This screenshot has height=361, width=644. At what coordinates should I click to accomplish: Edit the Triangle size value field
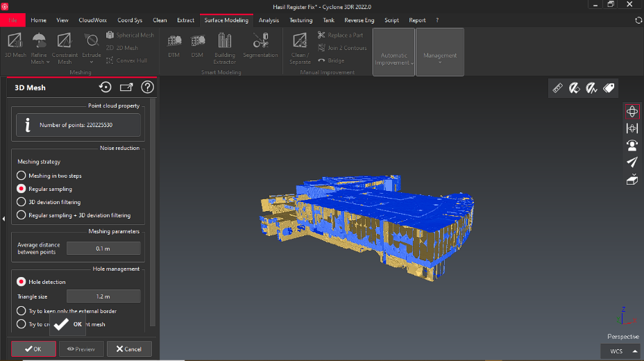pos(103,296)
